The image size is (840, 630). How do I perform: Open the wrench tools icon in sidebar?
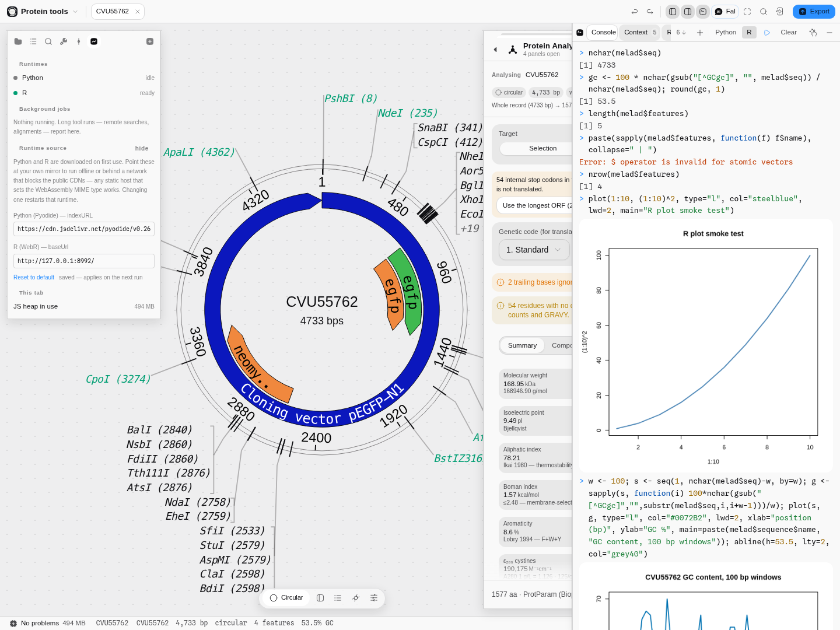pyautogui.click(x=64, y=41)
